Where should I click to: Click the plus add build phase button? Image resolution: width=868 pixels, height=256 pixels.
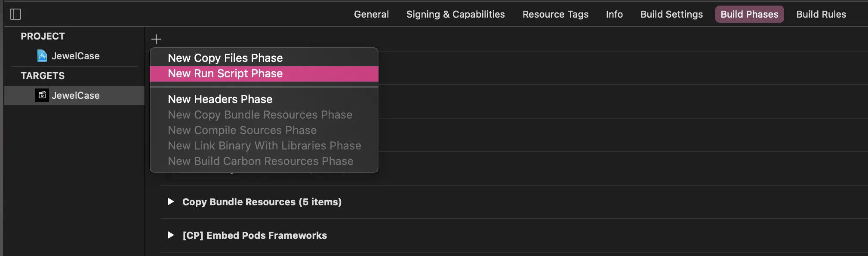click(156, 39)
